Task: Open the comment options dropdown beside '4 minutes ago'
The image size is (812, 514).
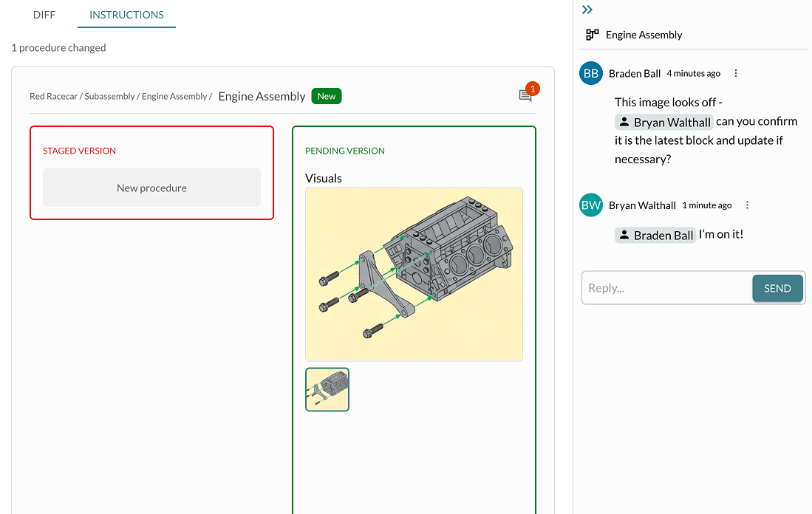Action: coord(735,72)
